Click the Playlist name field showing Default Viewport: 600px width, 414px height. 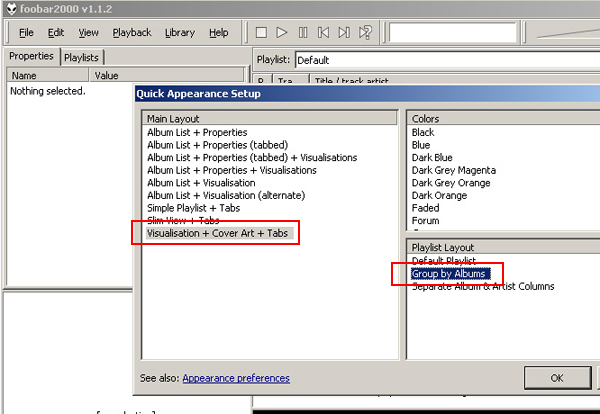click(448, 60)
